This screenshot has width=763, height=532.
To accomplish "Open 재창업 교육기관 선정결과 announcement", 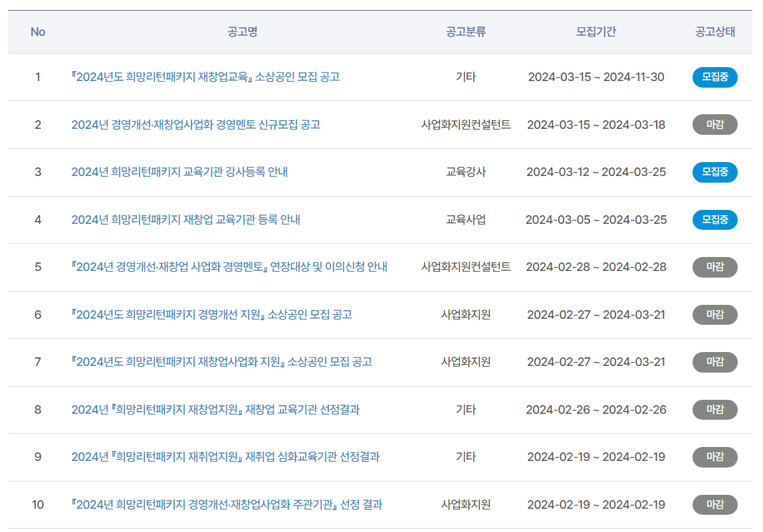I will 215,409.
